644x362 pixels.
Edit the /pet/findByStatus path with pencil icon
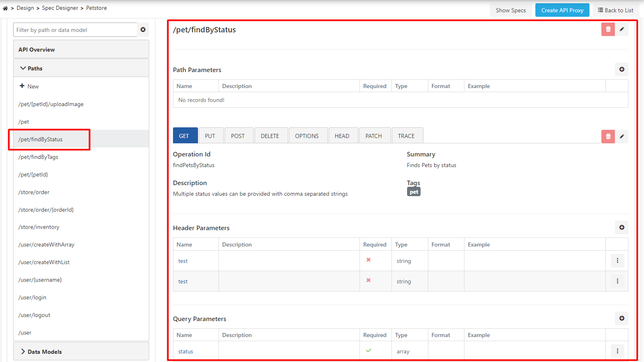tap(622, 29)
